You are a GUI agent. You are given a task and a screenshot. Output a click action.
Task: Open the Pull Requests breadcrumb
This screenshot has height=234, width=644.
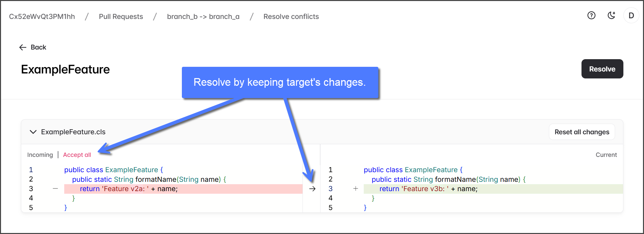point(121,17)
